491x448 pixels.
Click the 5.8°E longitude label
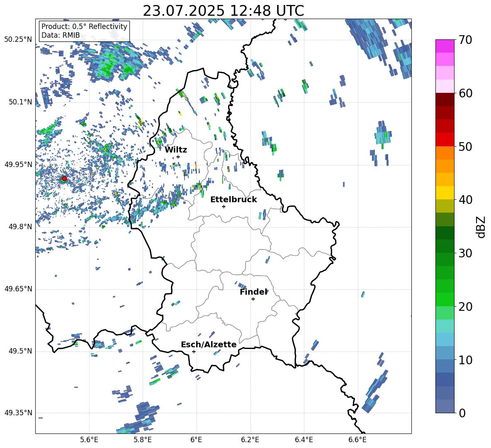(x=143, y=440)
